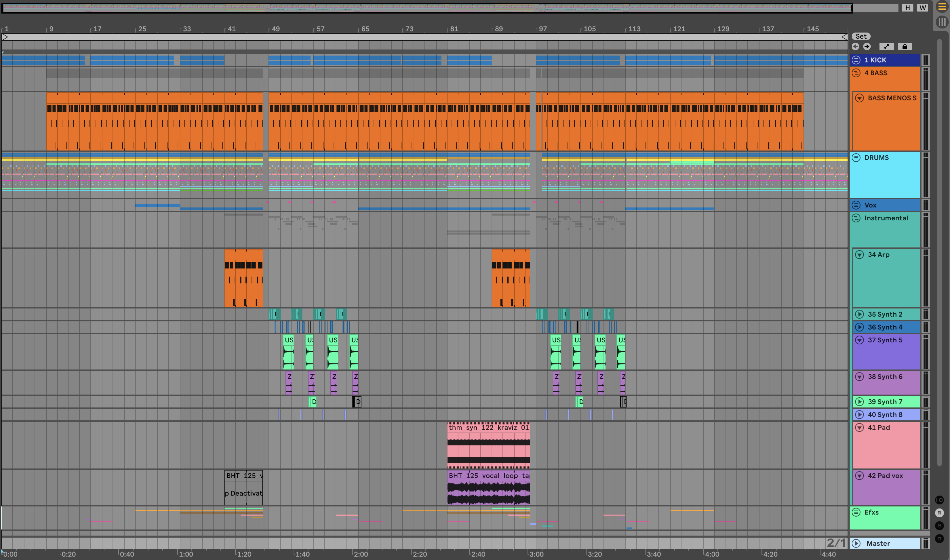Jump to next locator arrow
This screenshot has width=950, height=560.
pyautogui.click(x=867, y=46)
